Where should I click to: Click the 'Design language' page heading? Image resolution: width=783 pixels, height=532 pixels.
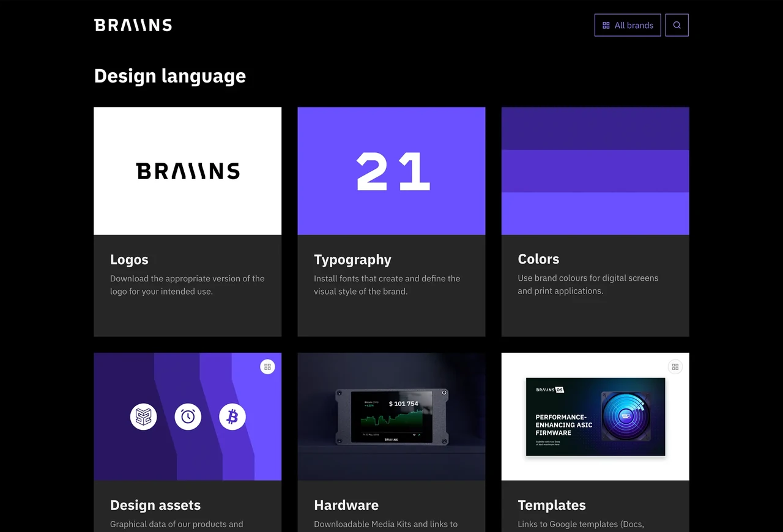pyautogui.click(x=170, y=76)
